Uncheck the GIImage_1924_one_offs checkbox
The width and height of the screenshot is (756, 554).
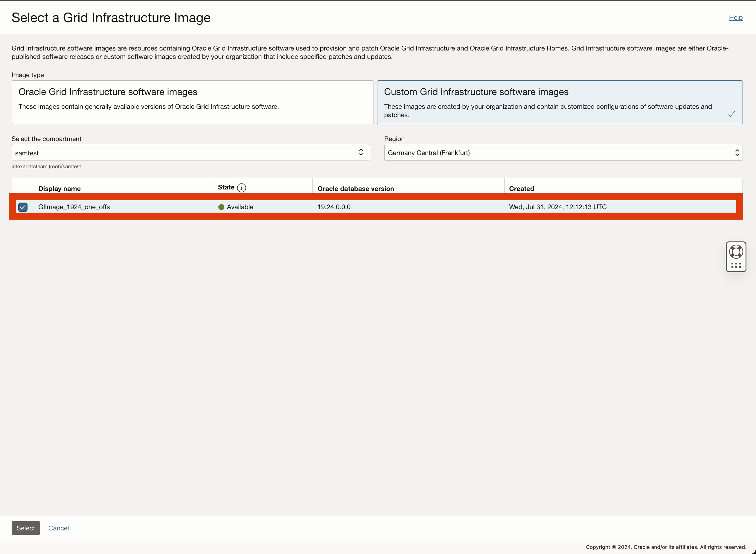point(22,207)
